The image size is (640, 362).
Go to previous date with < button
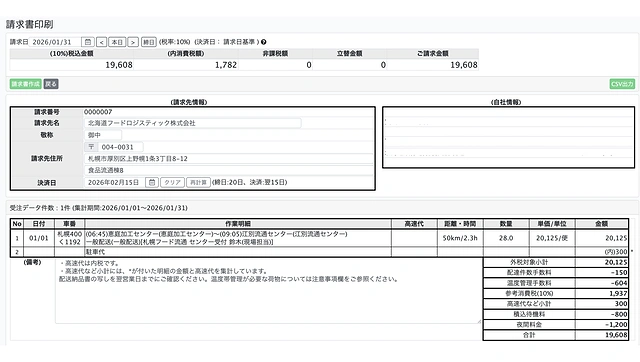[x=102, y=42]
